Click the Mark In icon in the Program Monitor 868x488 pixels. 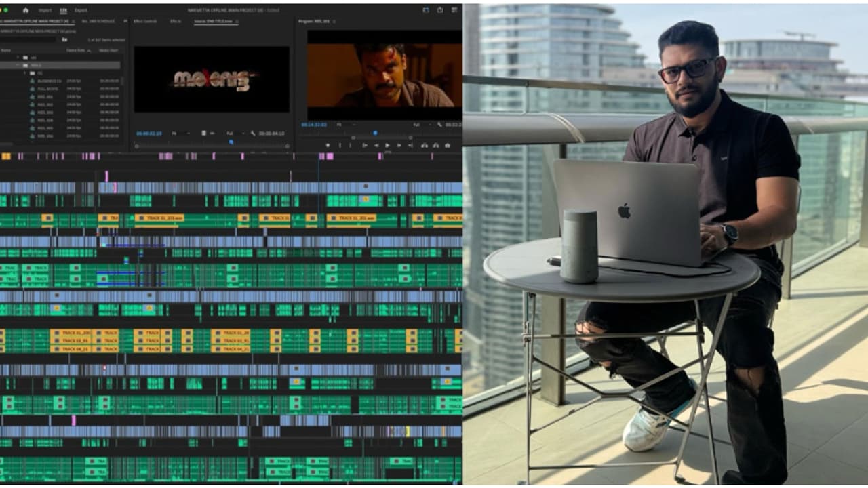(340, 145)
